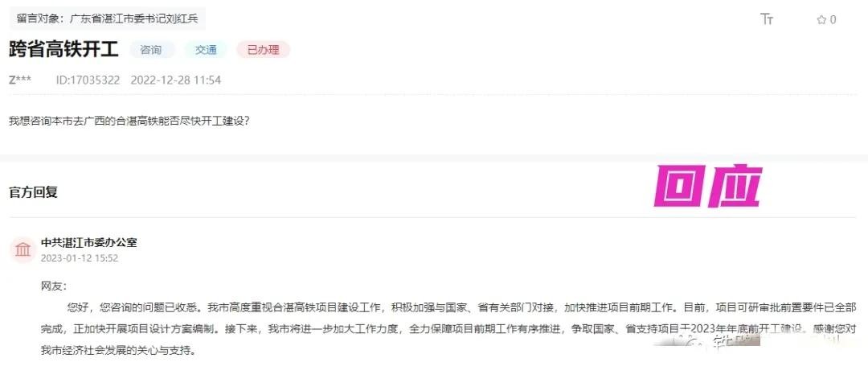Click the 已办理 status tag
The height and width of the screenshot is (383, 868).
[263, 50]
